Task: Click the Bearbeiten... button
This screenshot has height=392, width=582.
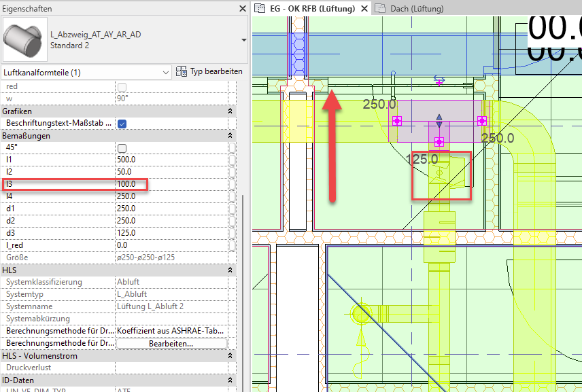Action: (x=171, y=344)
